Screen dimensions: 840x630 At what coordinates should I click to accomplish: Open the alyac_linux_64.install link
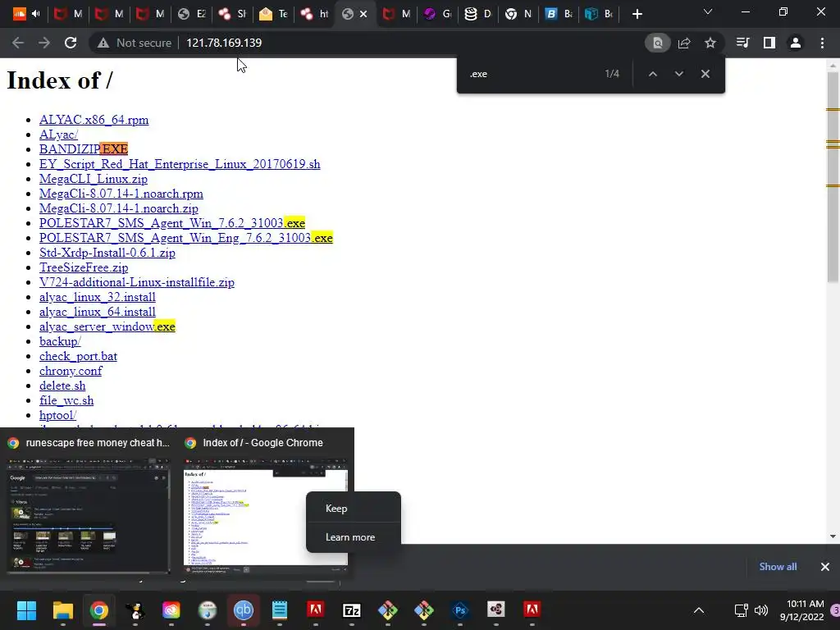98,312
